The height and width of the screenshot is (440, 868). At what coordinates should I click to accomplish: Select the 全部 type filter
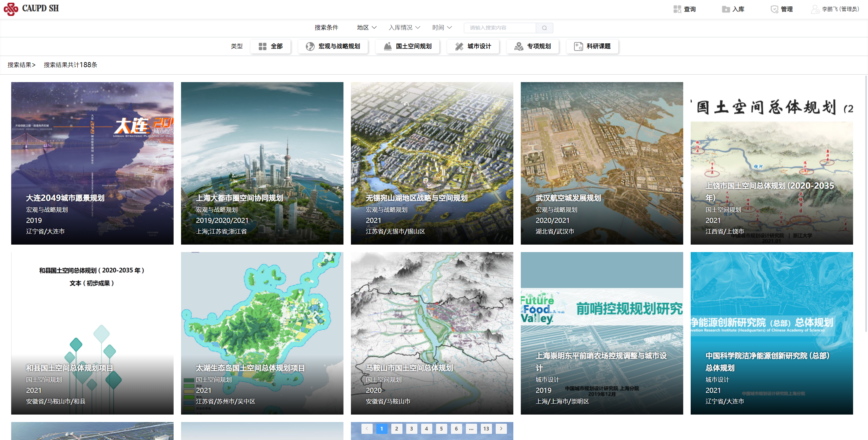tap(271, 46)
